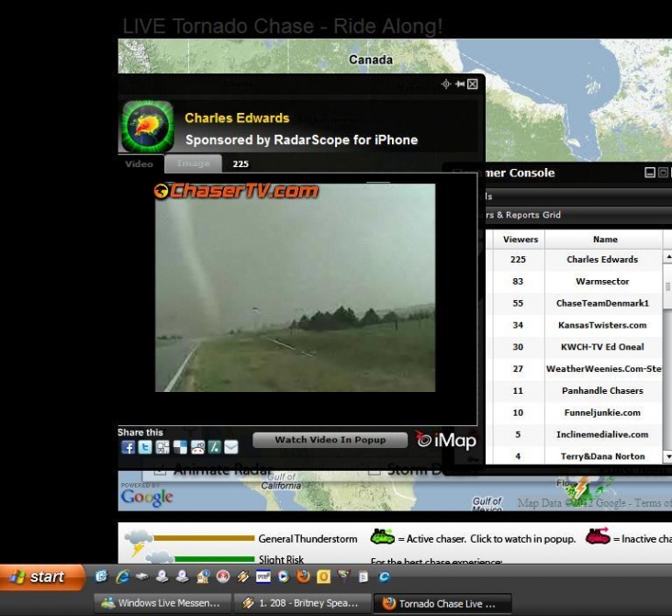Share stream on Facebook
Image resolution: width=672 pixels, height=616 pixels.
pos(129,447)
